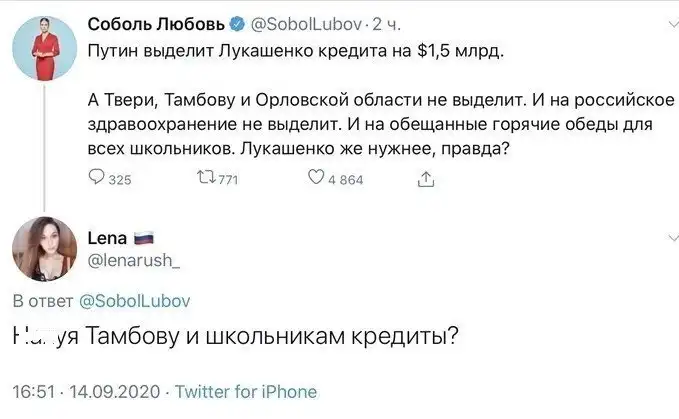
Task: Like the tweet with the heart icon
Action: (x=314, y=179)
